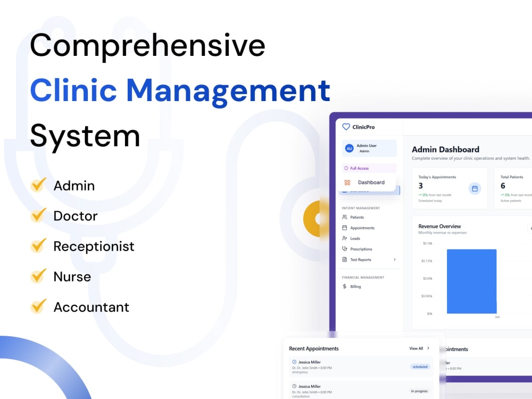This screenshot has height=399, width=532.
Task: Click the AU avatar circle
Action: 349,148
